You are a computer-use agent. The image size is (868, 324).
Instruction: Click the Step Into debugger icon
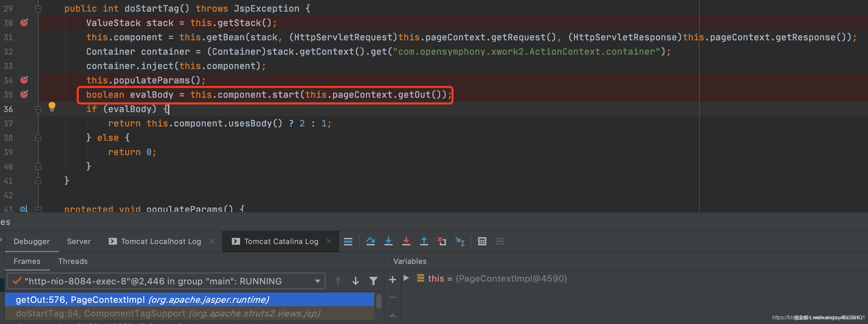point(389,241)
